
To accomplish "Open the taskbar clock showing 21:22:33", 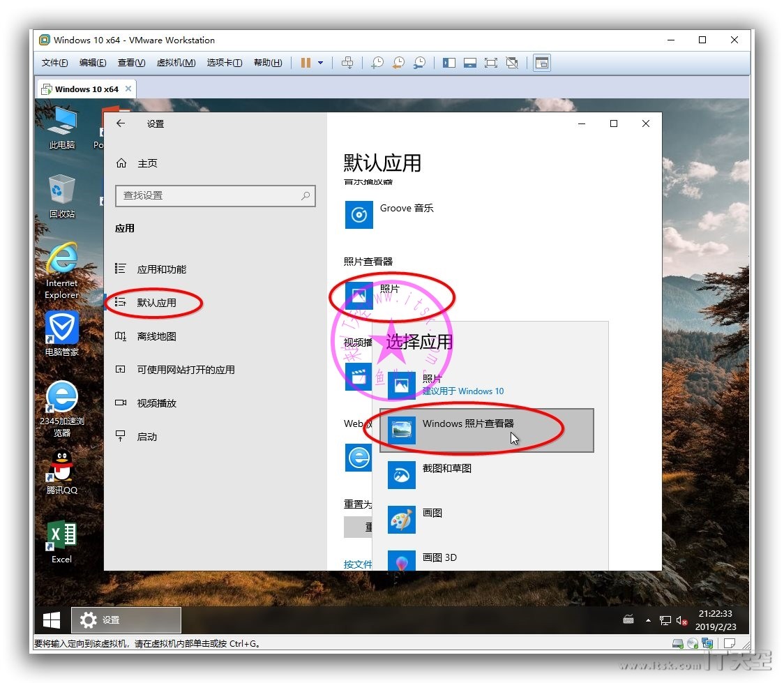I will pyautogui.click(x=716, y=620).
